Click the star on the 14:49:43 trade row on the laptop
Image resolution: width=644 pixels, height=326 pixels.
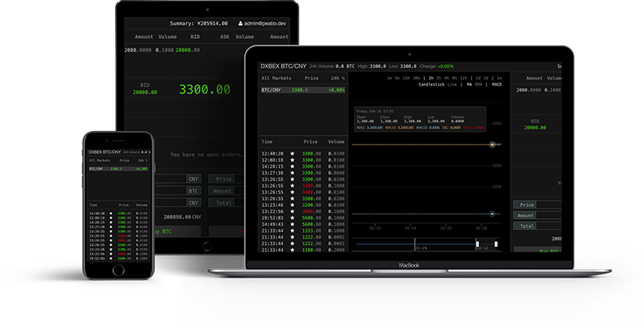click(x=293, y=224)
